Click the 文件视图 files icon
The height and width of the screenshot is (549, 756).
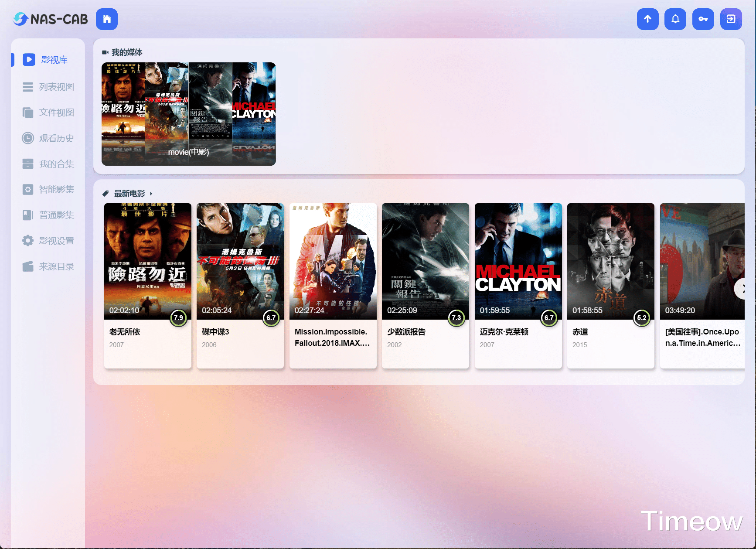click(x=28, y=113)
